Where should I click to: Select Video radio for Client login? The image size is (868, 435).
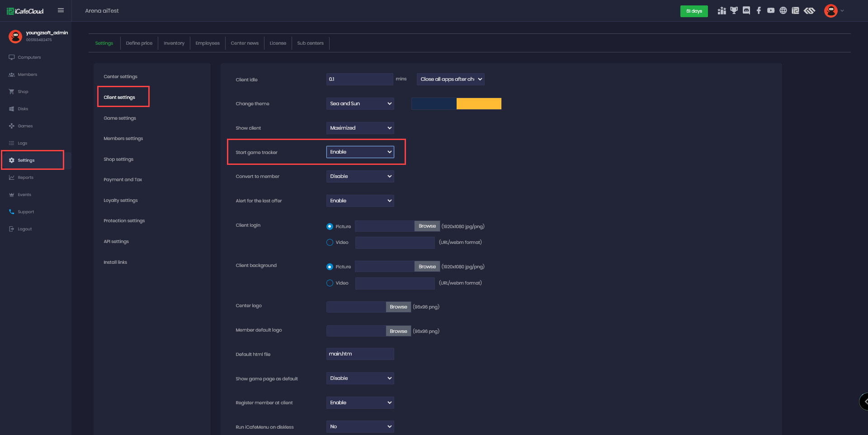[330, 243]
